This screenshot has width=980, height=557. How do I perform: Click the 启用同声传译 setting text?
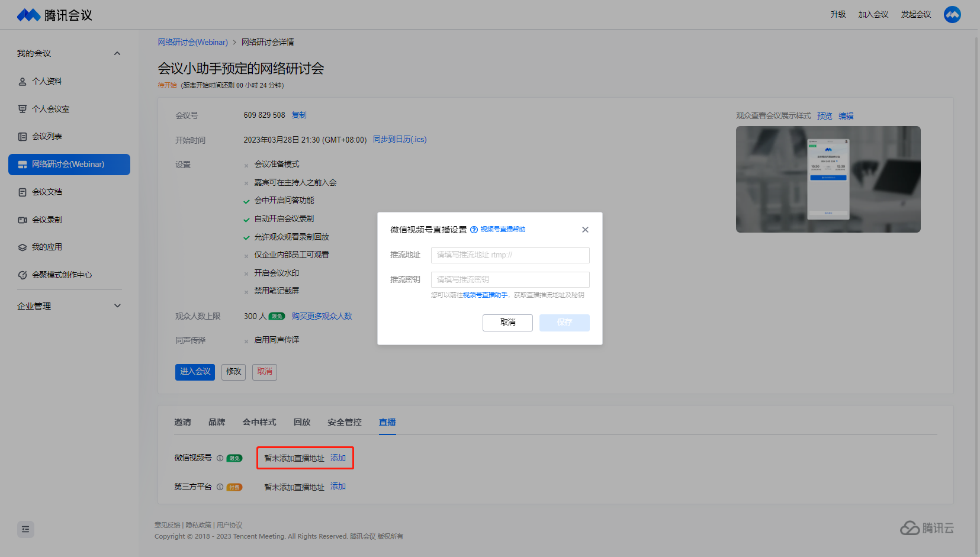277,340
